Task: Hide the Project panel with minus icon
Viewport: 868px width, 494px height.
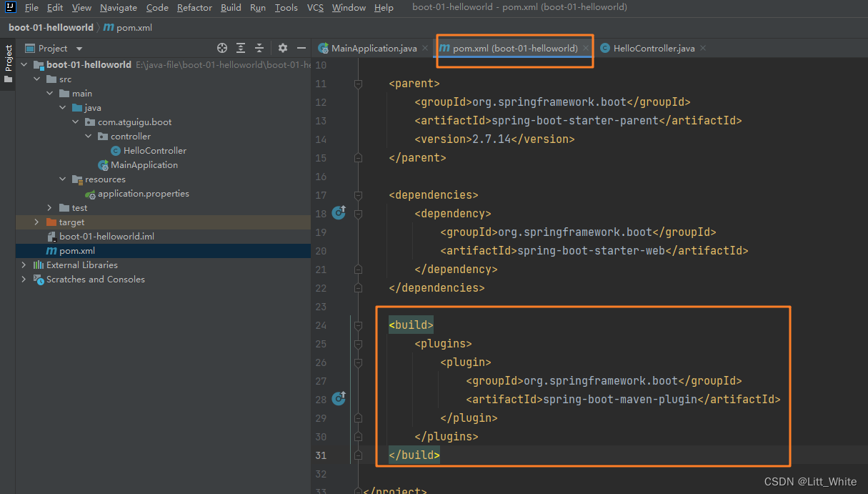Action: (301, 48)
